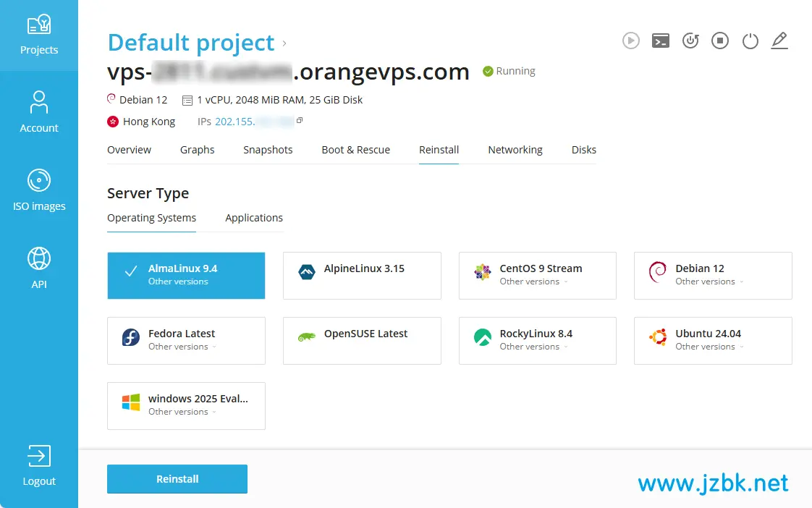Expand Other versions under Fedora Latest
The image size is (812, 508).
coord(182,347)
